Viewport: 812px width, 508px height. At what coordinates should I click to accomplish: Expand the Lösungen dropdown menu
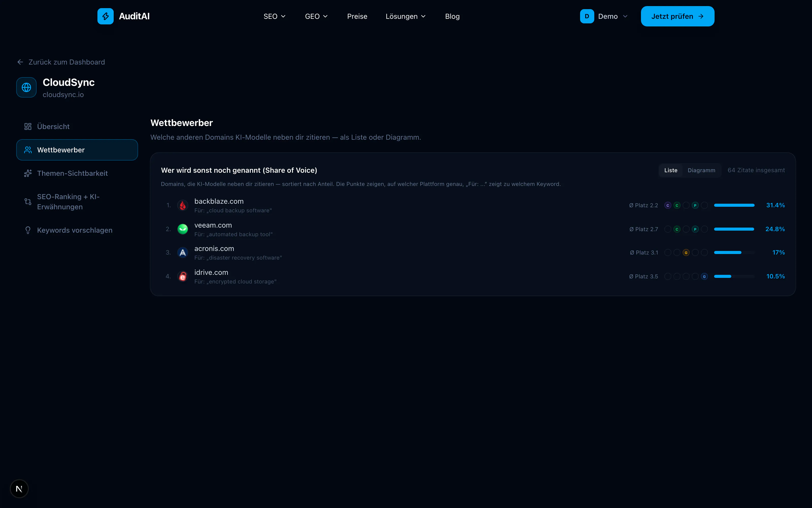(x=406, y=16)
